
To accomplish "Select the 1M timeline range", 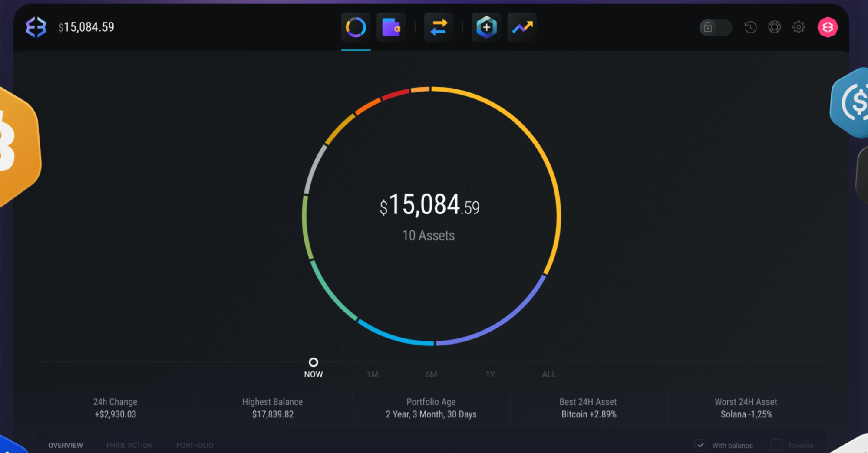I will [372, 374].
